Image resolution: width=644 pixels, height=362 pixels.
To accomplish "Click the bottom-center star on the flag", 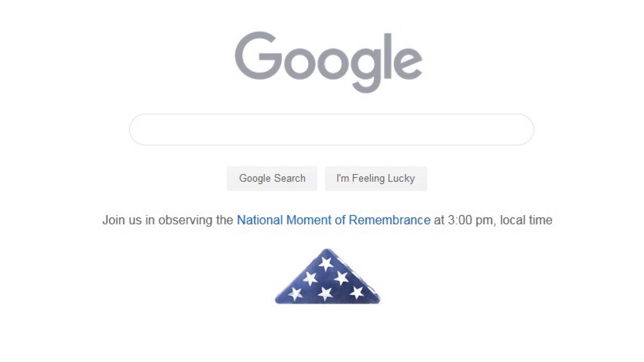I will [325, 294].
